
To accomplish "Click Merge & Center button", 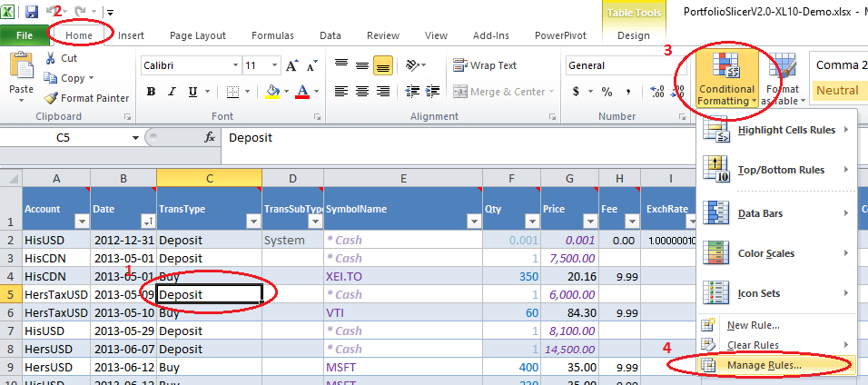I will 498,92.
